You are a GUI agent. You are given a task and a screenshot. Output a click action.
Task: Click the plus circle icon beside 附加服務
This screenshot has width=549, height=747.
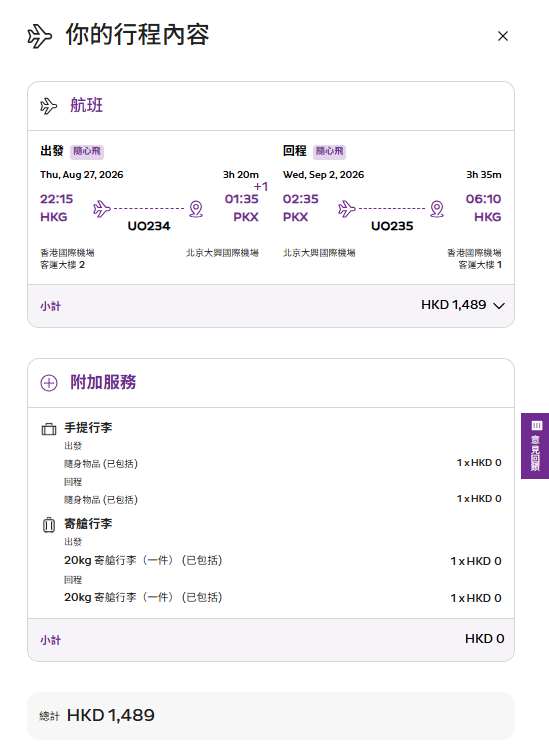point(49,383)
